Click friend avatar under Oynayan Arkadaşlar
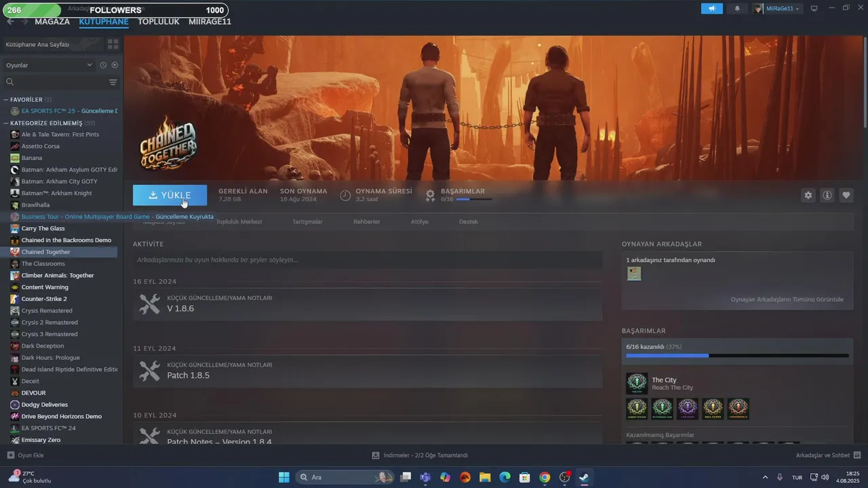 pos(634,274)
